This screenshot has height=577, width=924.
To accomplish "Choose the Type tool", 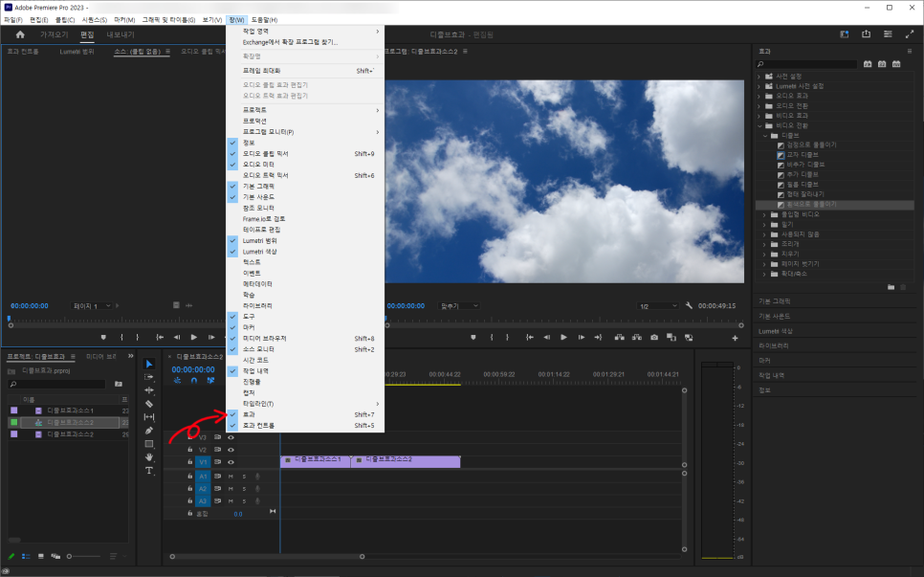I will (149, 471).
